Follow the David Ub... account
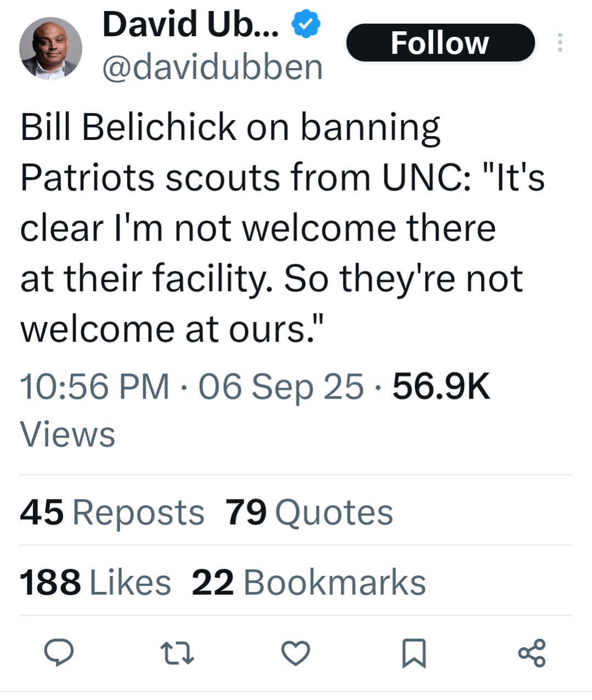Image resolution: width=592 pixels, height=700 pixels. click(x=440, y=43)
